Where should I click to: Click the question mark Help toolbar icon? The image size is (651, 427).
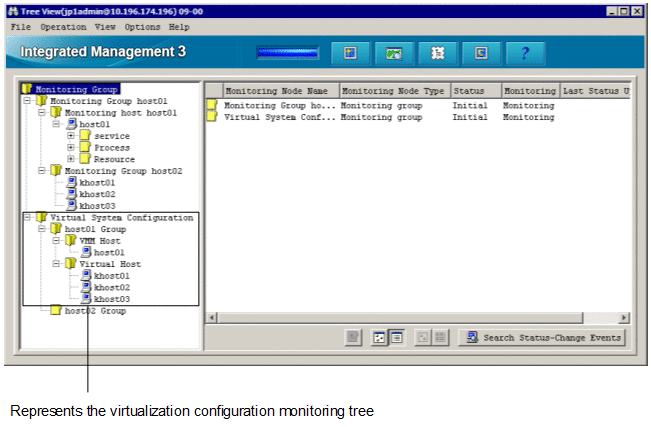pos(525,52)
